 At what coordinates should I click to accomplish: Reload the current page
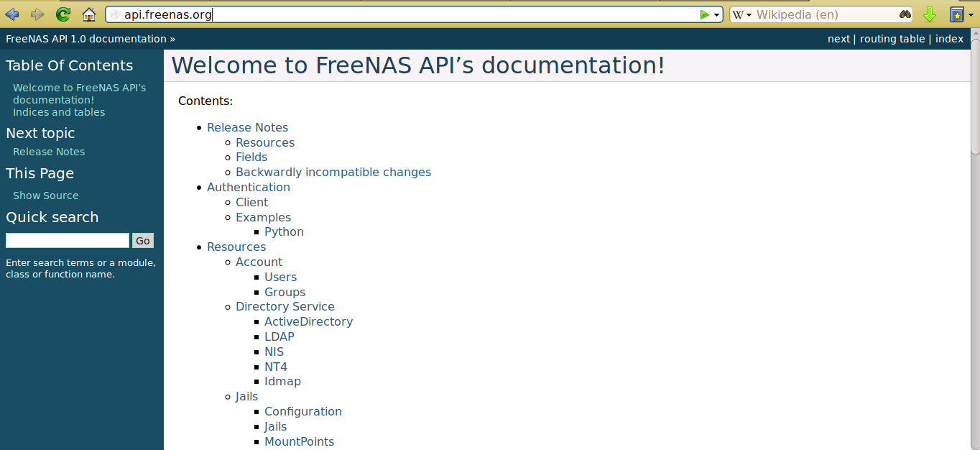click(63, 14)
